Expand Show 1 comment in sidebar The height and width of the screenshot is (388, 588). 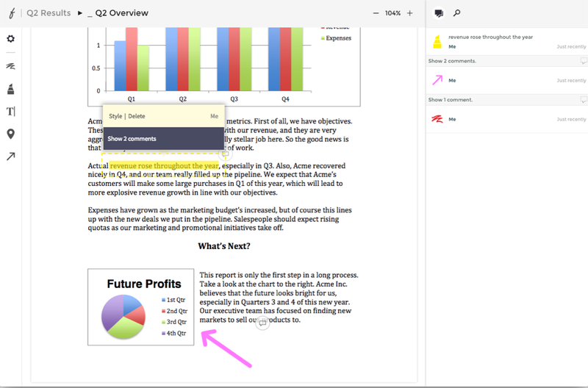451,100
